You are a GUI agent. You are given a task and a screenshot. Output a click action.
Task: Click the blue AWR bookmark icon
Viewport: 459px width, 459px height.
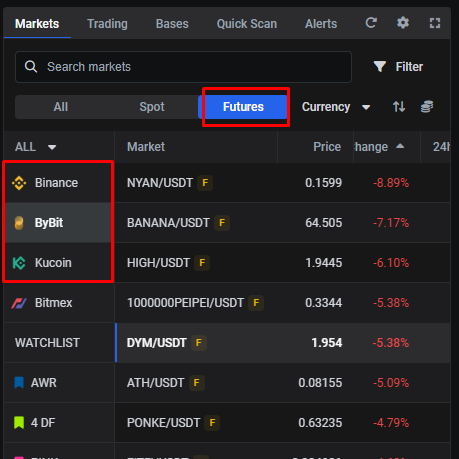tap(19, 383)
